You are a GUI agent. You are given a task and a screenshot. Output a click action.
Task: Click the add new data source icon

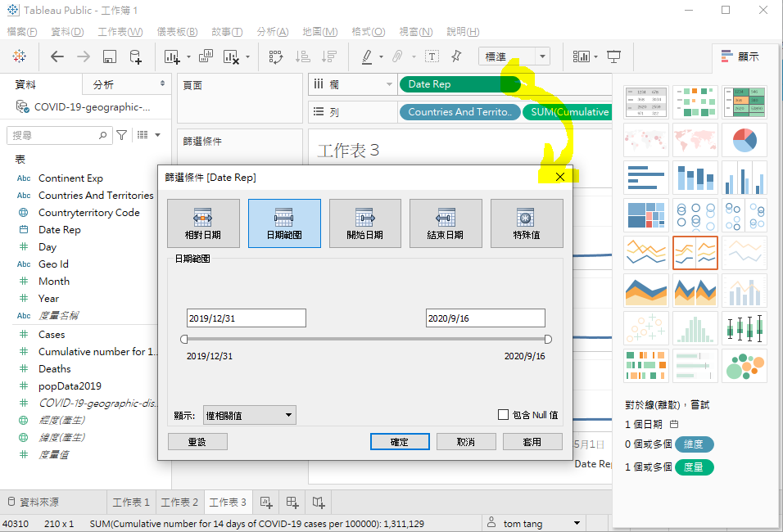(136, 56)
